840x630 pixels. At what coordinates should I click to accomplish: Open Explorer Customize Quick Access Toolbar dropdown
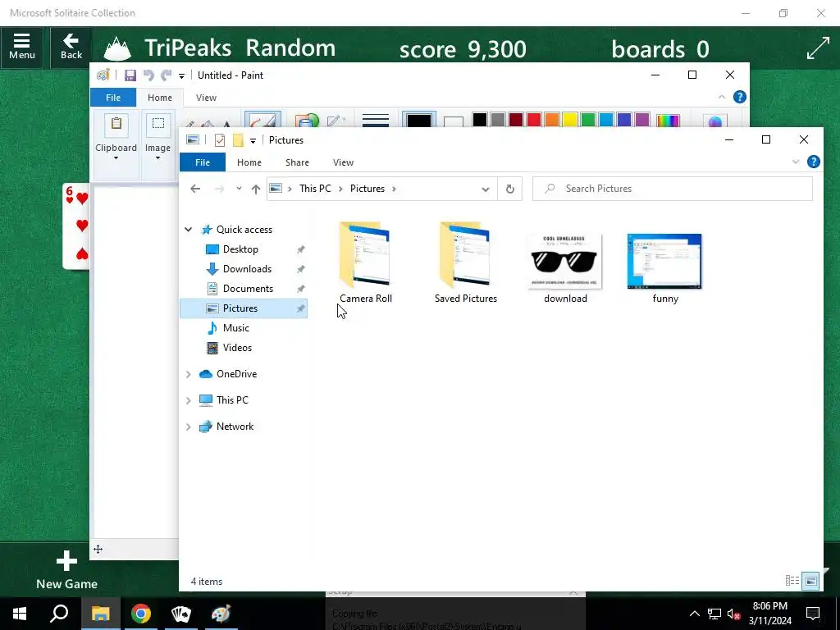pos(253,141)
